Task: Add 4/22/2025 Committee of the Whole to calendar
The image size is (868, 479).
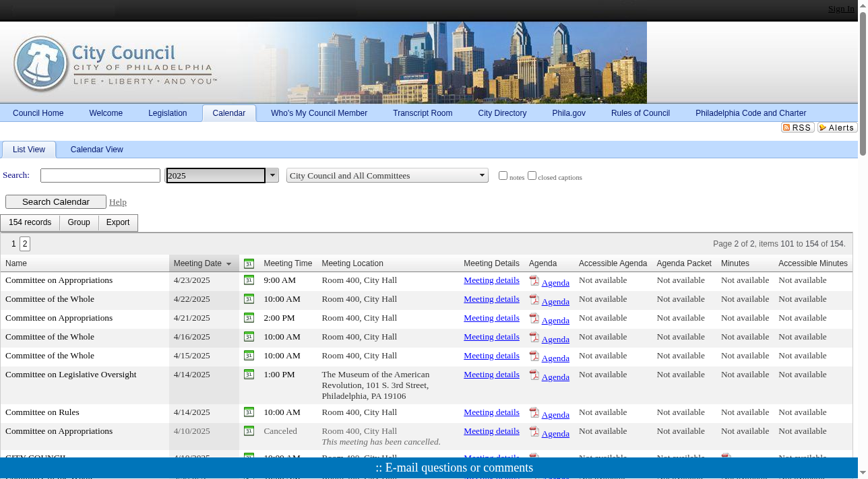Action: 249,299
